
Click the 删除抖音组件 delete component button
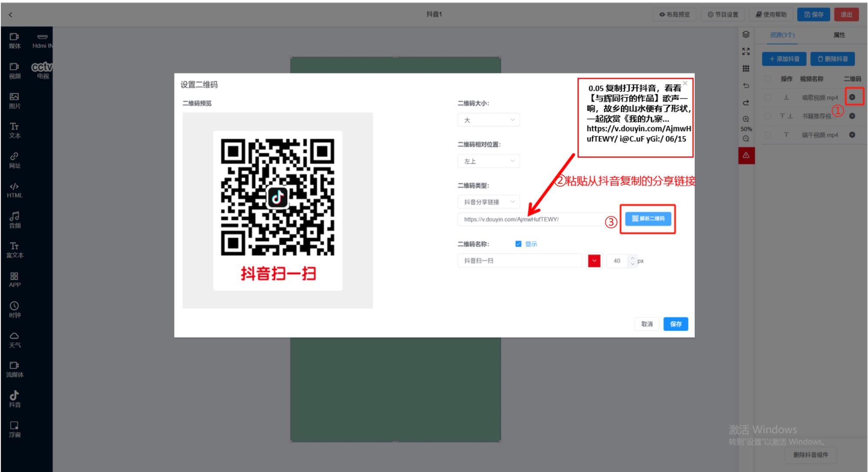(810, 455)
